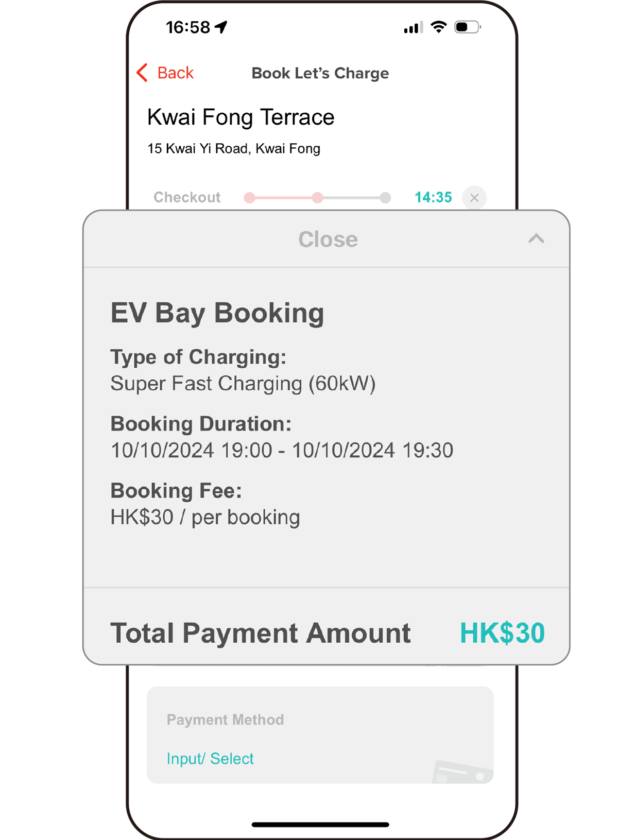Screen dimensions: 618x840
Task: Open the Input/ Select payment option
Action: [x=210, y=759]
